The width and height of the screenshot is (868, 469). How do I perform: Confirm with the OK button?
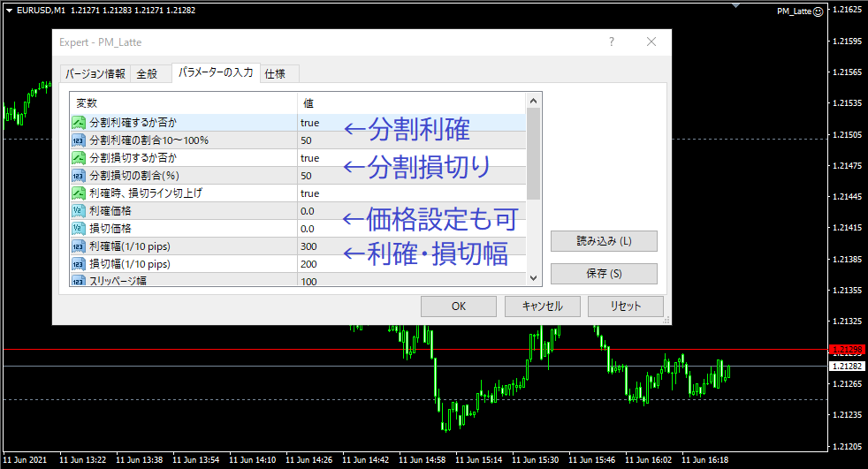459,306
